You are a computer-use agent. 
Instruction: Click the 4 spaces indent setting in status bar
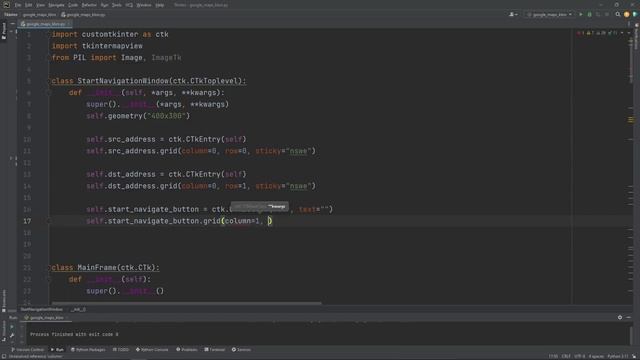tap(596, 356)
